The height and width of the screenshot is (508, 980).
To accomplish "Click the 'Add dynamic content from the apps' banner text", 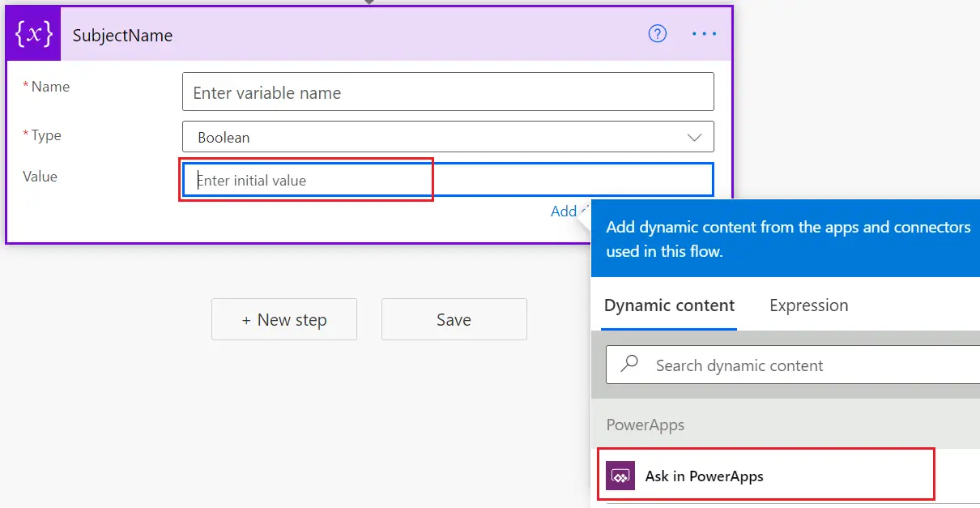I will pos(788,239).
